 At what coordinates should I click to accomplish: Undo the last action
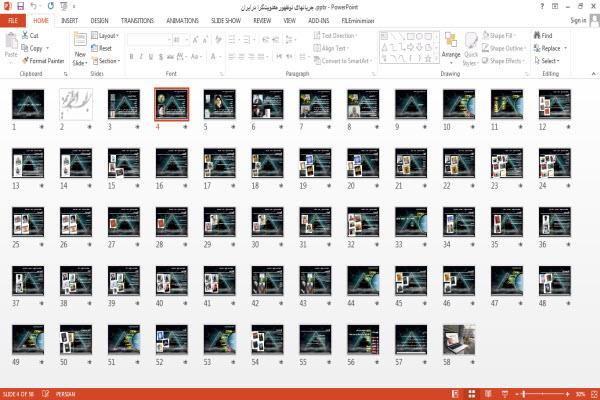pyautogui.click(x=34, y=6)
